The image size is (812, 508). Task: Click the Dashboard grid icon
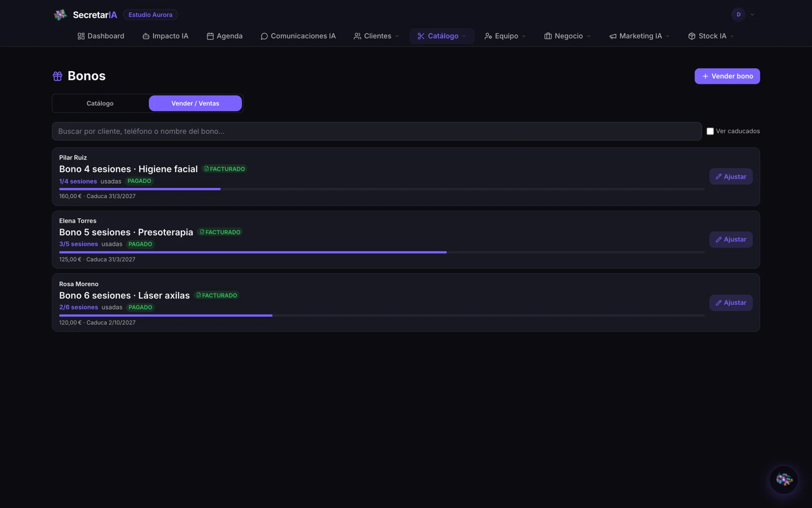pos(81,36)
